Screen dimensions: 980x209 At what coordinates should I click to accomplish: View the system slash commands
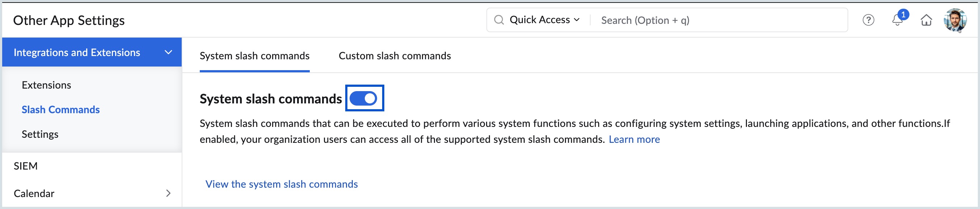pos(282,184)
